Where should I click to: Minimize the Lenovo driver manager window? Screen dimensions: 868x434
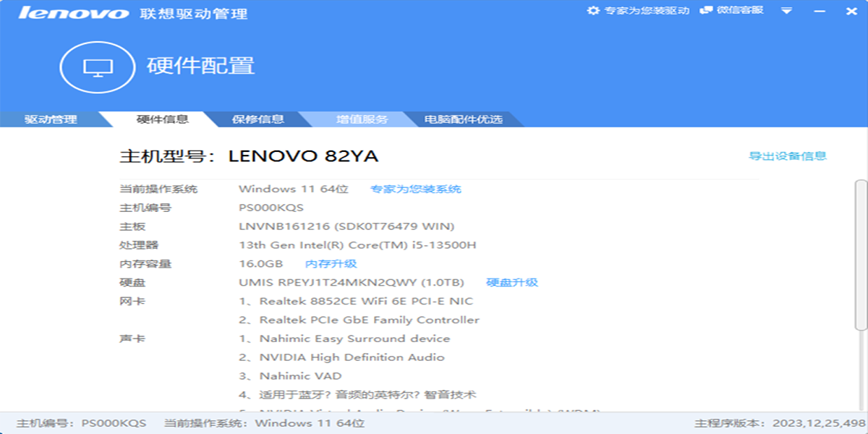[819, 12]
